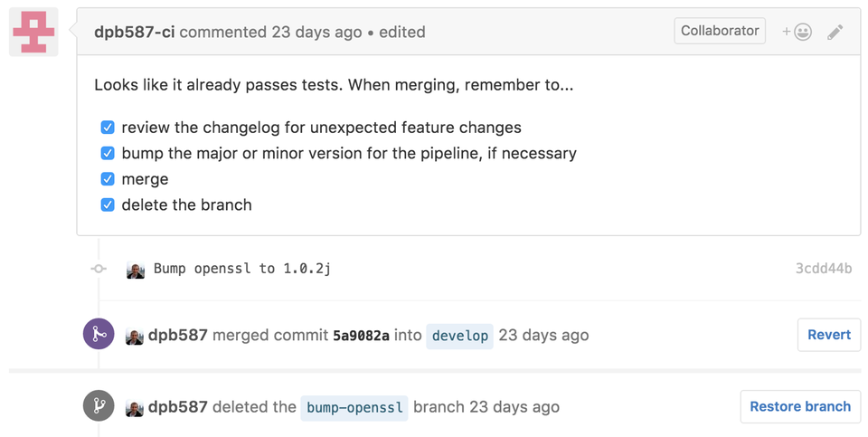Image resolution: width=868 pixels, height=437 pixels.
Task: Open dpb587 avatar in deleted branch event
Action: click(135, 408)
